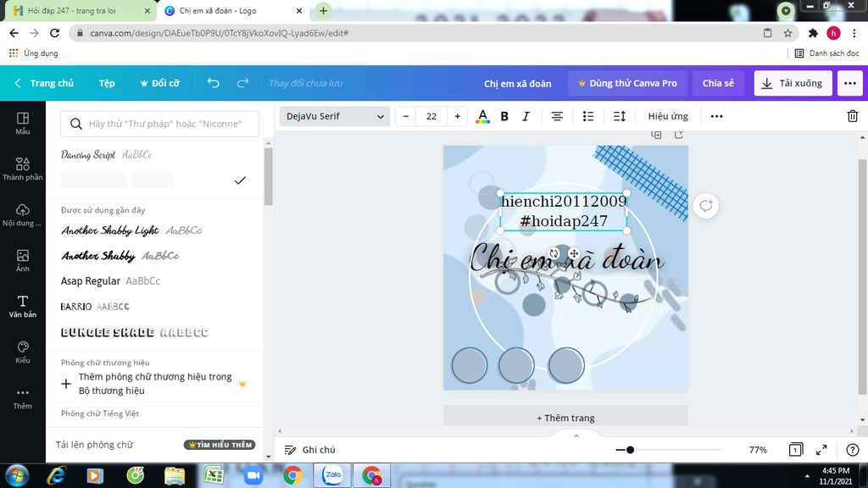Delete selected element with trash icon
Screen dimensions: 868x488
853,116
